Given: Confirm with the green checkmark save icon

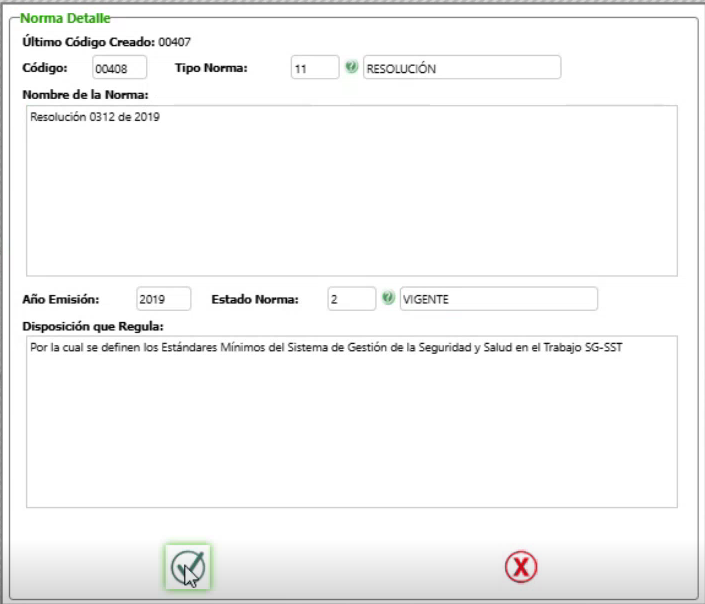Looking at the screenshot, I should [x=187, y=567].
